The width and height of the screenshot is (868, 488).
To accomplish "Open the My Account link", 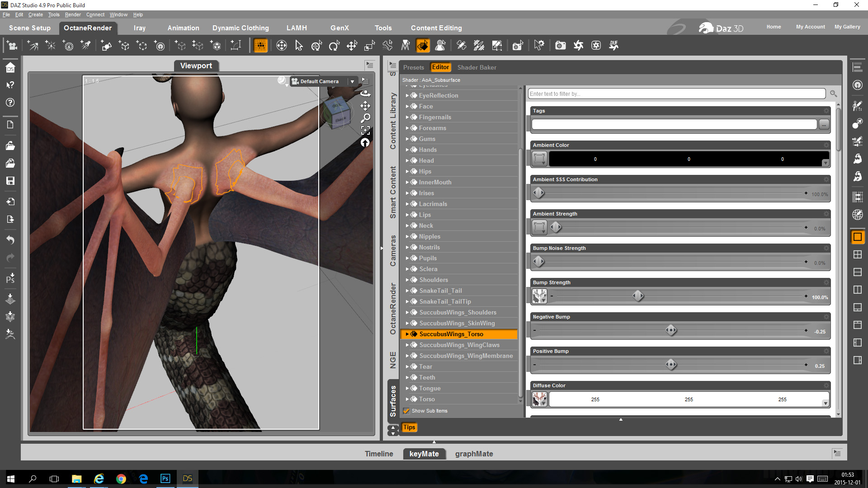I will (810, 27).
